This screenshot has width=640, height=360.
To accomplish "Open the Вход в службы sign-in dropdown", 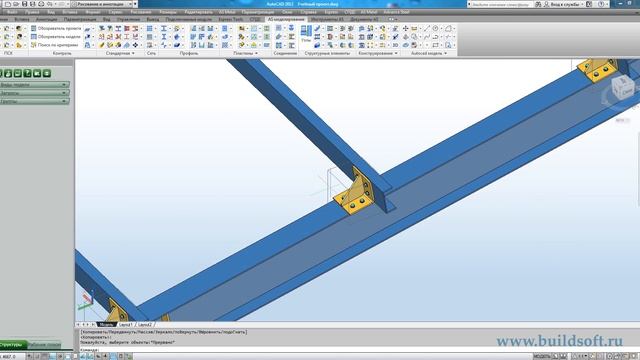I will 563,4.
